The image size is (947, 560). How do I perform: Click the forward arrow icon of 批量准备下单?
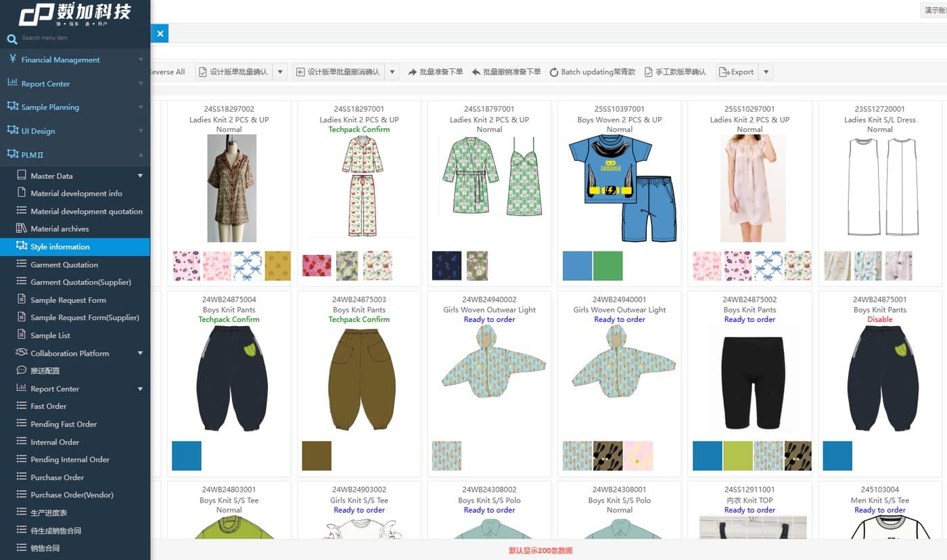(x=413, y=72)
